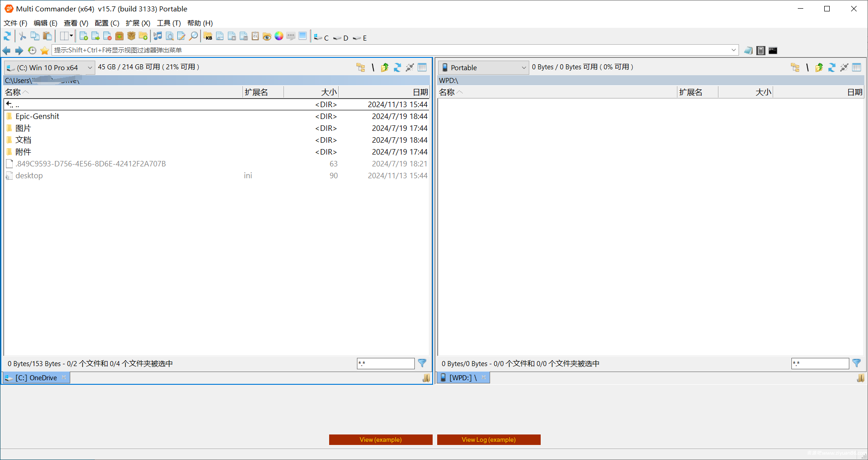This screenshot has height=460, width=868.
Task: Open the history clock icon
Action: (32, 51)
